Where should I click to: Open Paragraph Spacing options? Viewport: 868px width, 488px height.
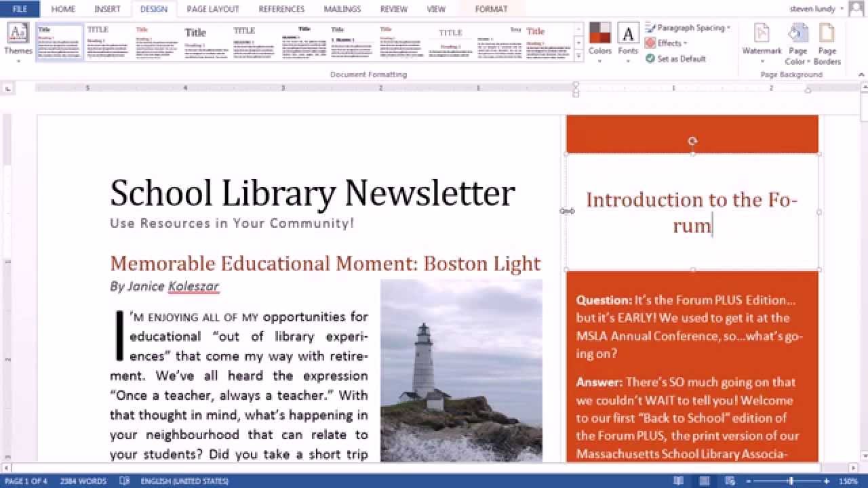(688, 28)
